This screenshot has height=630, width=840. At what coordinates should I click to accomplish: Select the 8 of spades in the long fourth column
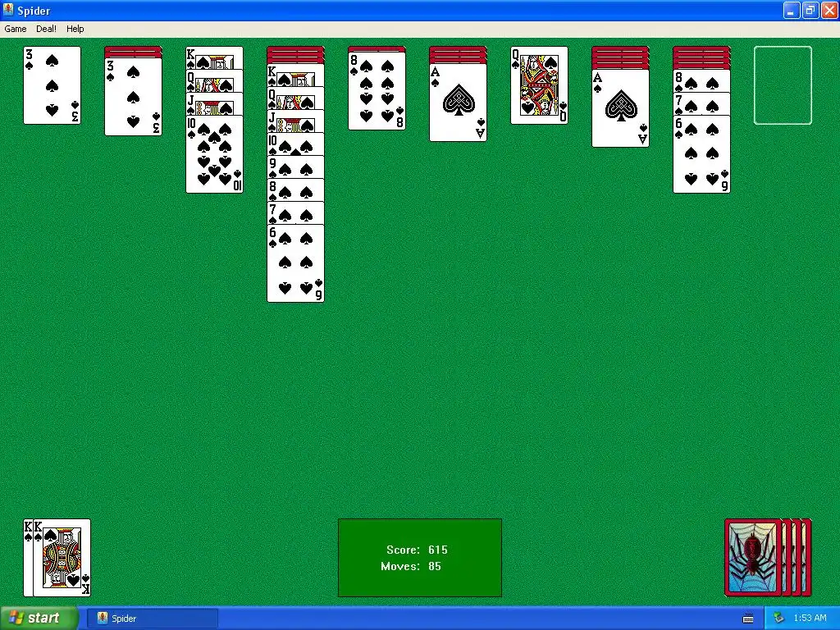click(x=295, y=189)
